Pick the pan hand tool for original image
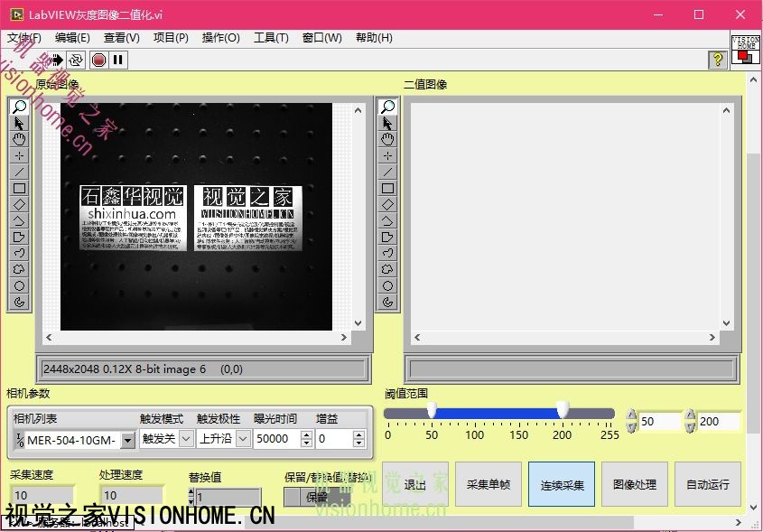Viewport: 763px width, 532px height. pyautogui.click(x=20, y=139)
